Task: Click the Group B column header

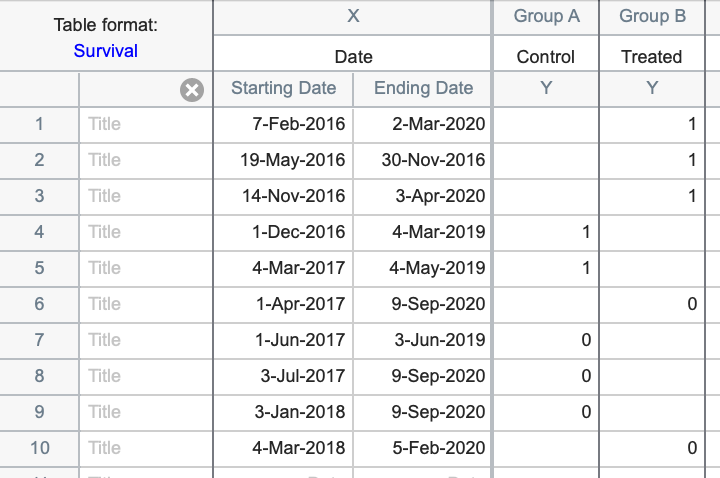Action: coord(652,16)
